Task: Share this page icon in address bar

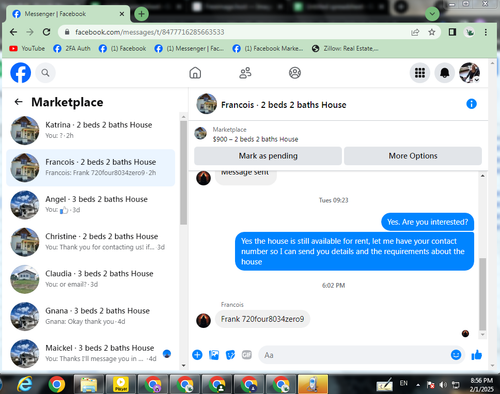Action: 415,32
